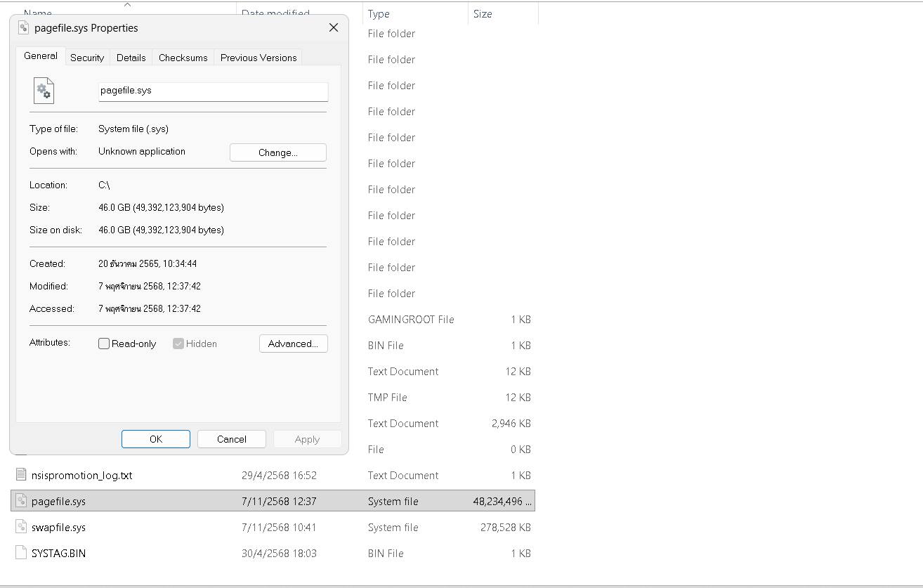The image size is (923, 588).
Task: Close the pagefile.sys Properties dialog
Action: point(334,27)
